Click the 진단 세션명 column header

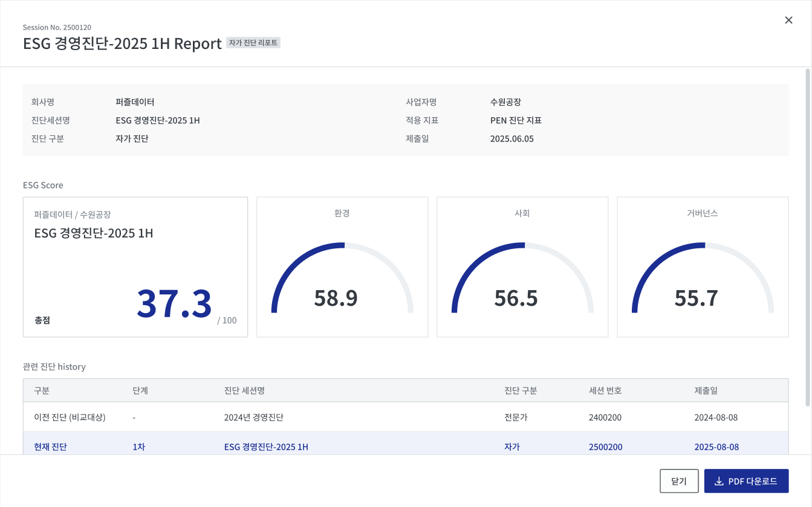tap(244, 391)
